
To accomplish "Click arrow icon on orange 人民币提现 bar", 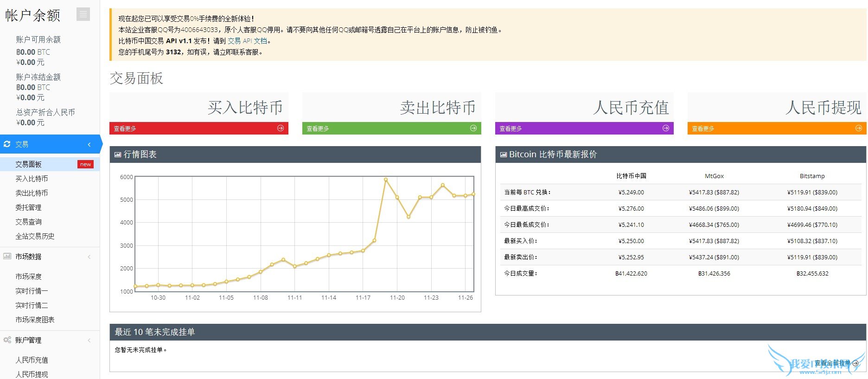I will click(858, 128).
